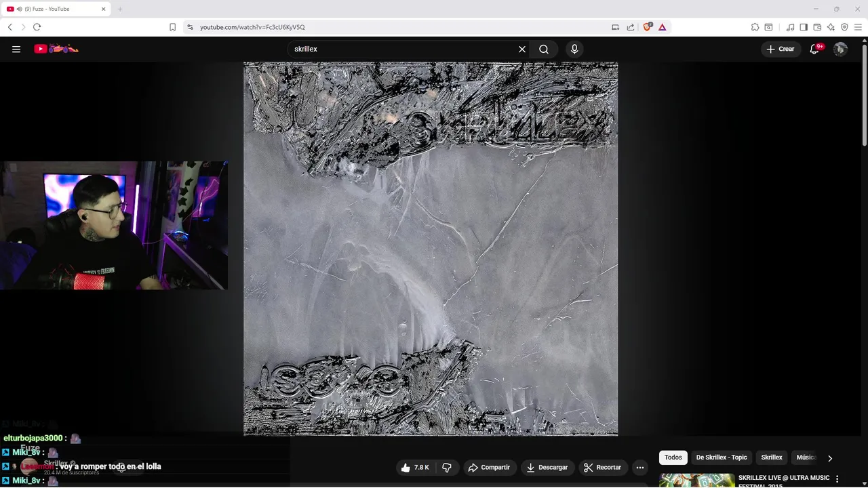Click the Skrillex album art video

(431, 249)
